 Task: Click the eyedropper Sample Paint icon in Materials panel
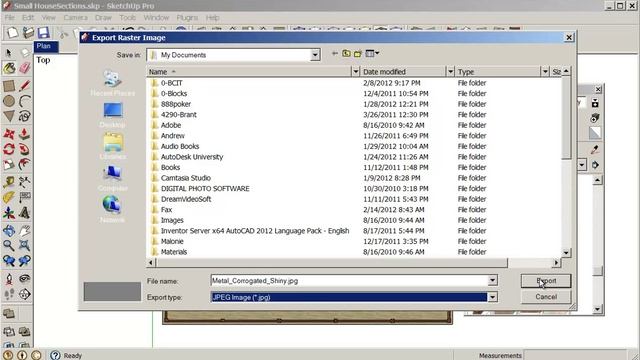[595, 149]
